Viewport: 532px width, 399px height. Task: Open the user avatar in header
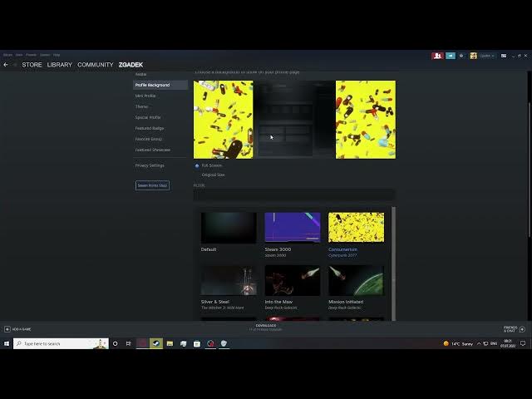(x=473, y=56)
